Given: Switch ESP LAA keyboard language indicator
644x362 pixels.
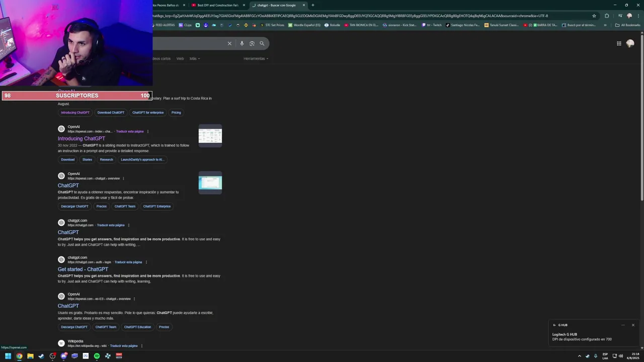Looking at the screenshot, I should [605, 356].
